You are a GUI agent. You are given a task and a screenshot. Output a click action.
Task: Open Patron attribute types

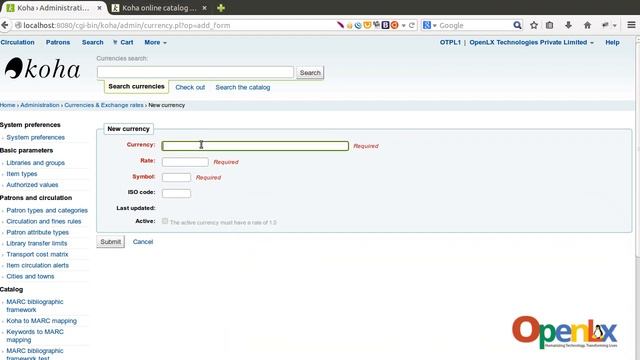pos(38,233)
